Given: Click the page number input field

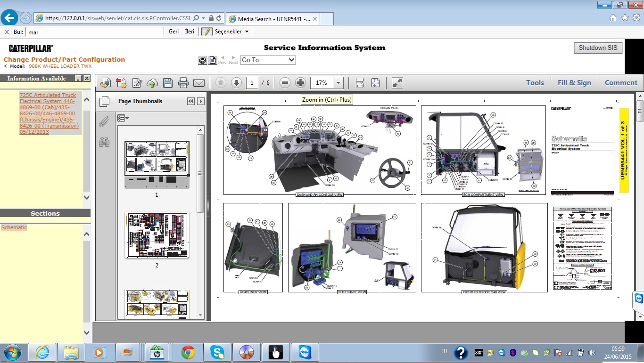Looking at the screenshot, I should pos(252,83).
